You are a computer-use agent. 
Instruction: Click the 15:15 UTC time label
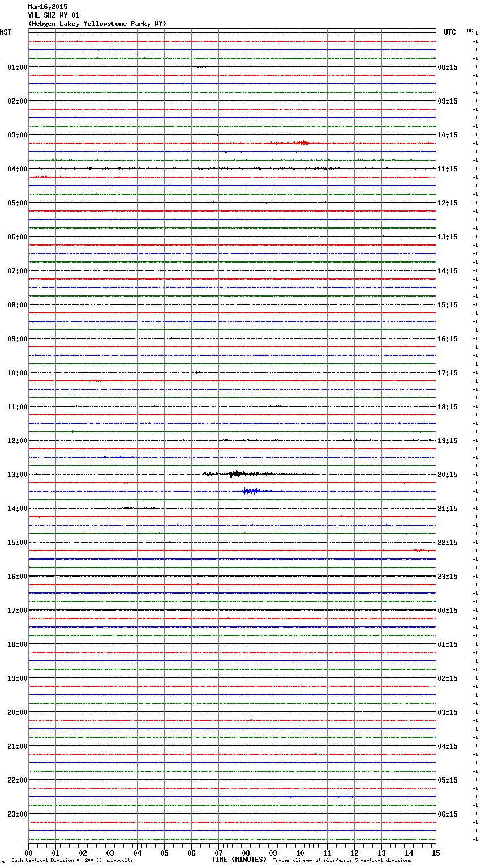pyautogui.click(x=448, y=305)
